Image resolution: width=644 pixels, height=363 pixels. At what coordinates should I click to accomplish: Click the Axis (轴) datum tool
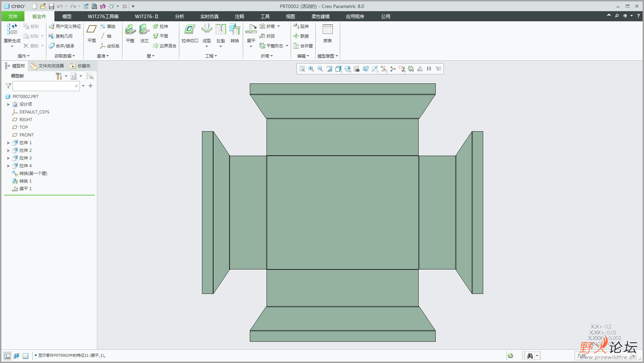tap(106, 36)
